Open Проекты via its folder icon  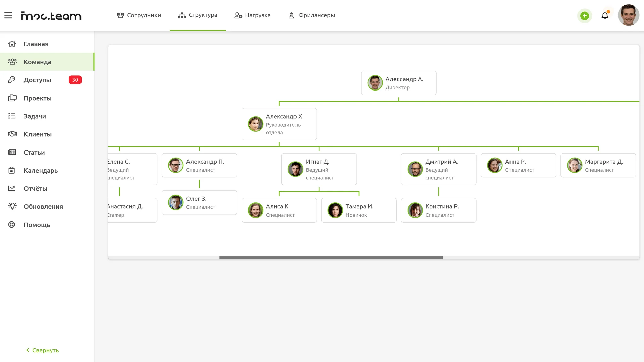click(12, 98)
